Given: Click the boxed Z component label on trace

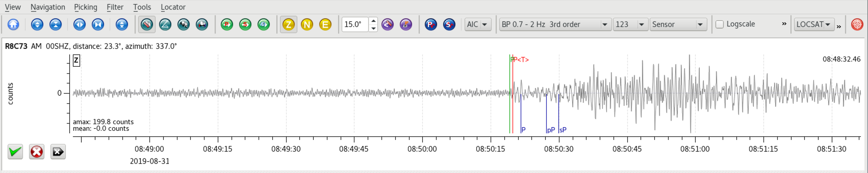Looking at the screenshot, I should [76, 61].
